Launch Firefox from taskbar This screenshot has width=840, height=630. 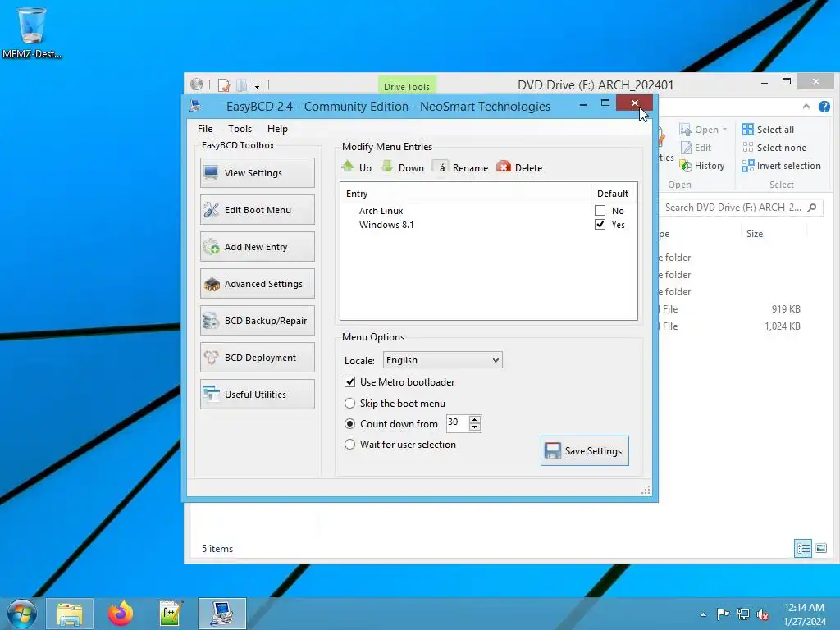[x=121, y=614]
